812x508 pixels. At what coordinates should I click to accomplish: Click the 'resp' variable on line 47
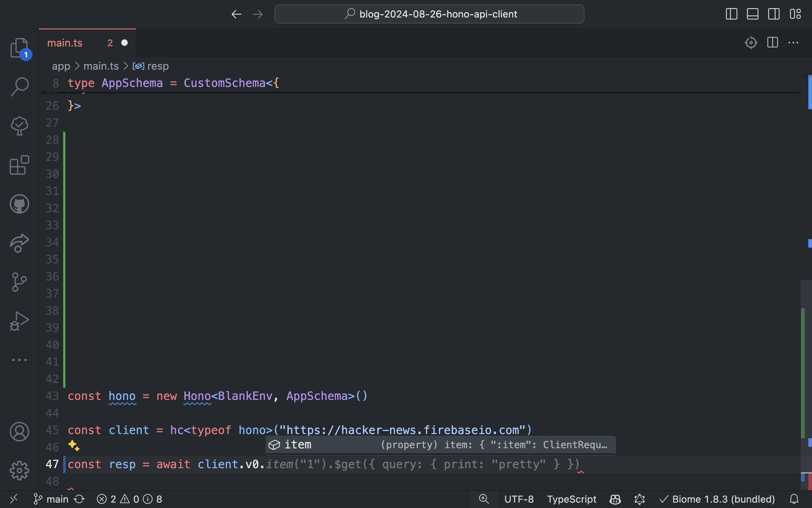tap(122, 465)
